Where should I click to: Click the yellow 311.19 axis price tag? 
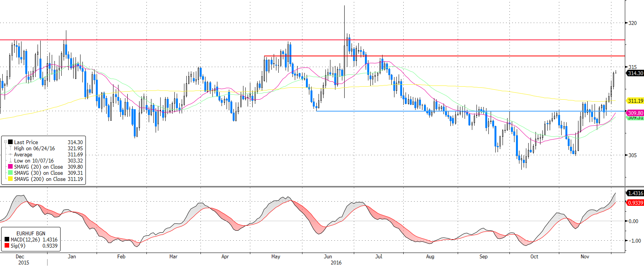[635, 101]
